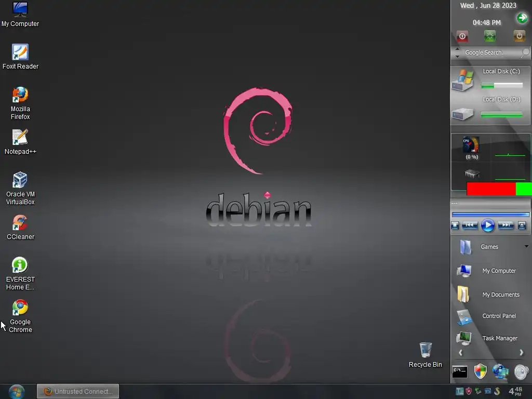The image size is (532, 399).
Task: Open the command prompt icon in the sidebar dock
Action: [460, 372]
